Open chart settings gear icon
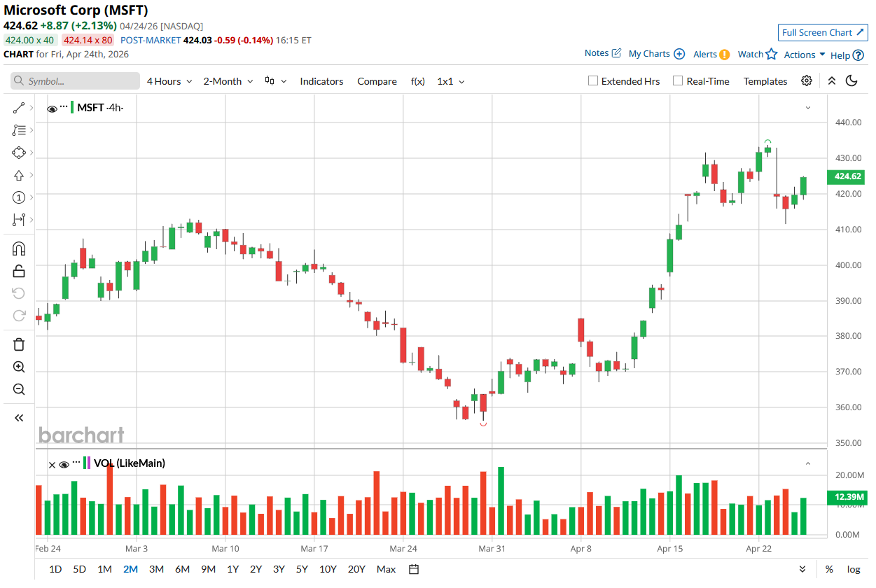 [807, 81]
